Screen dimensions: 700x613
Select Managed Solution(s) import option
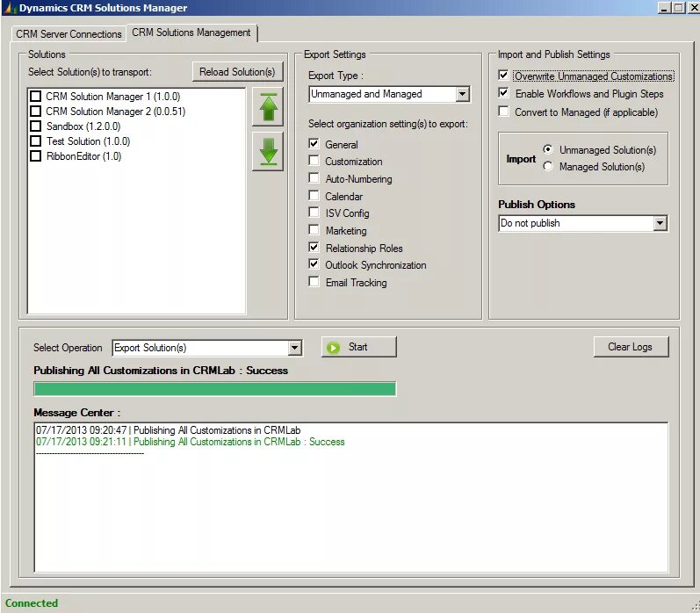548,166
